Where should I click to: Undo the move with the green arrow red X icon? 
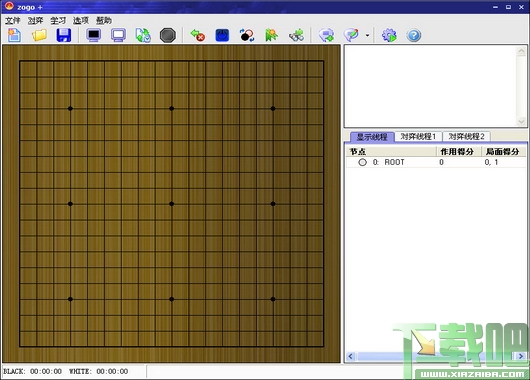pos(198,35)
